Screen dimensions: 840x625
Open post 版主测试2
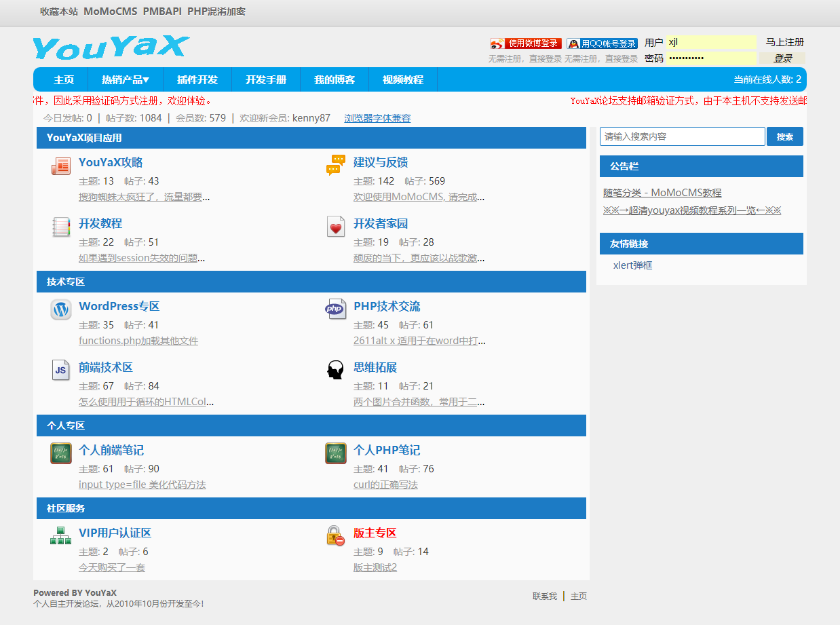375,567
